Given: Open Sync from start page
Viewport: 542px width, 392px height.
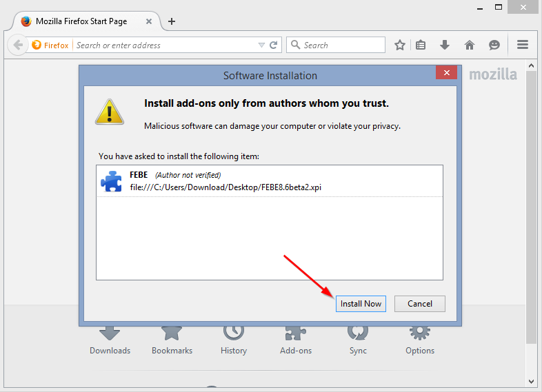Looking at the screenshot, I should [x=358, y=341].
